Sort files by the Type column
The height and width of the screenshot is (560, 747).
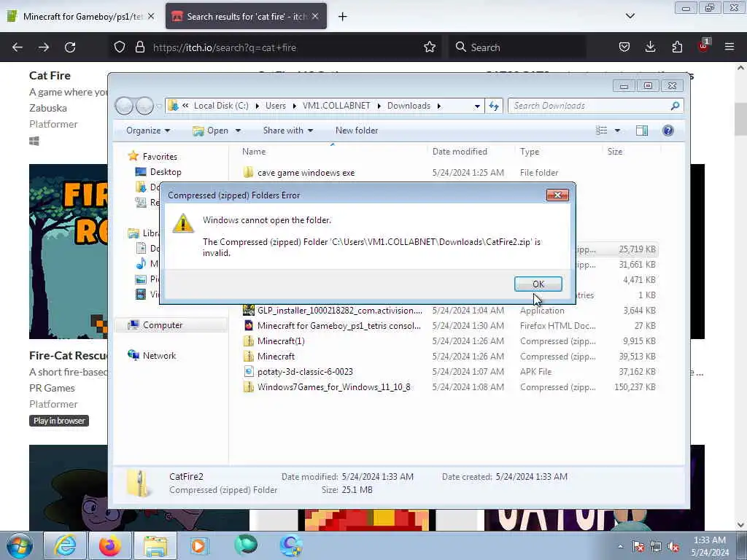pos(530,152)
